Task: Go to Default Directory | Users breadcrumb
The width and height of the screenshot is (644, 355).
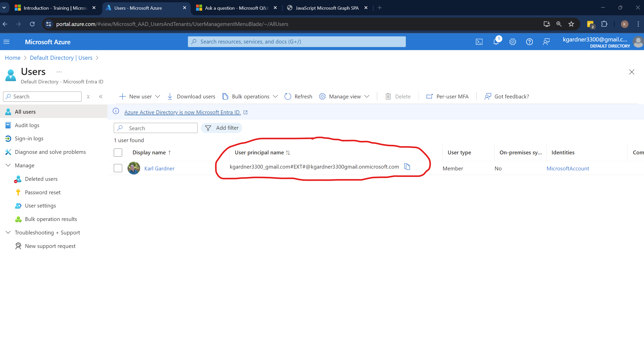Action: coord(61,58)
